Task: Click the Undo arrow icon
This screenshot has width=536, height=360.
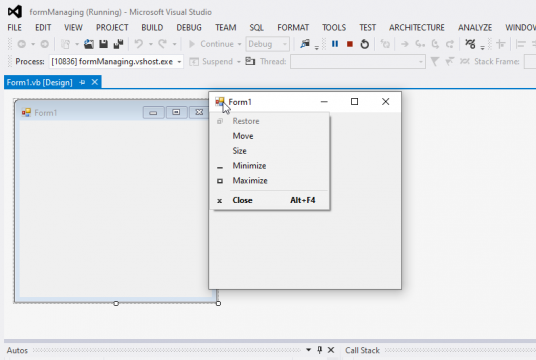Action: tap(138, 44)
